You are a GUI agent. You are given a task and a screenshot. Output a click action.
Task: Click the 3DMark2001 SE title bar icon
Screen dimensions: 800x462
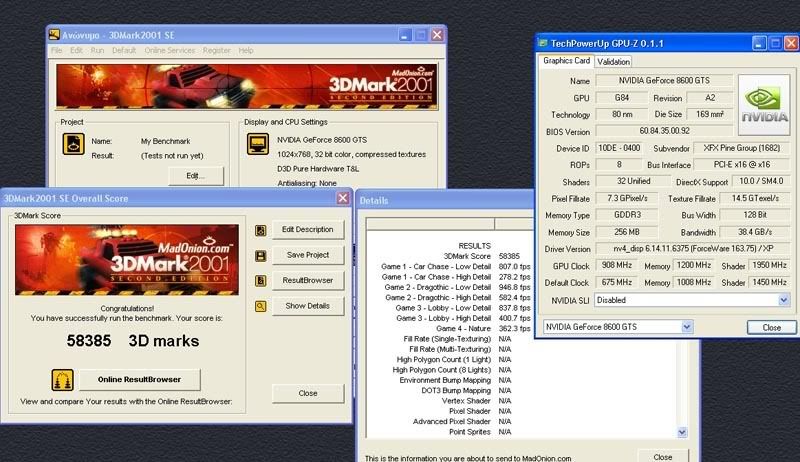[54, 35]
